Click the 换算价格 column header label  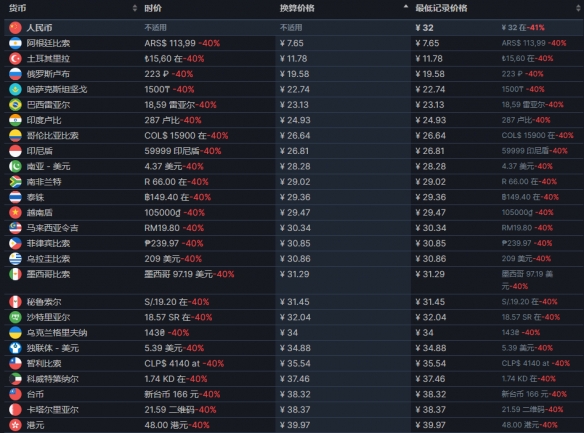pyautogui.click(x=297, y=8)
